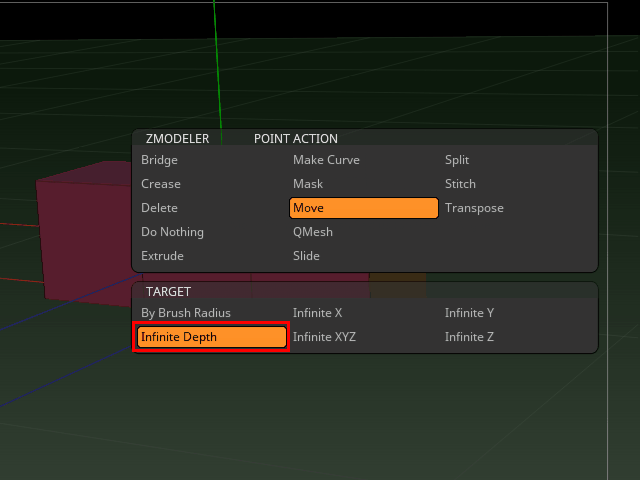Click the active Infinite Depth target
Screen dimensions: 640x480
[x=212, y=337]
